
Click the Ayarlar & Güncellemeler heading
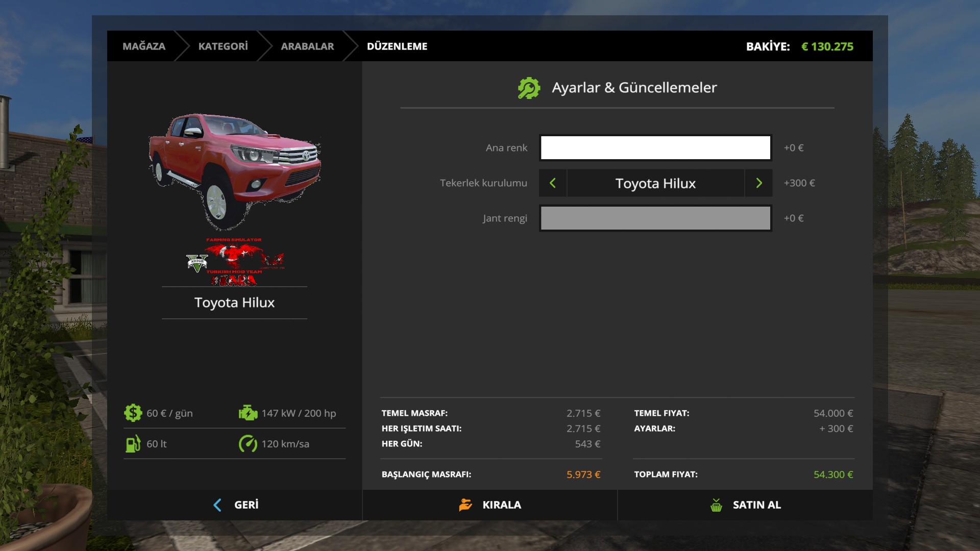[634, 88]
